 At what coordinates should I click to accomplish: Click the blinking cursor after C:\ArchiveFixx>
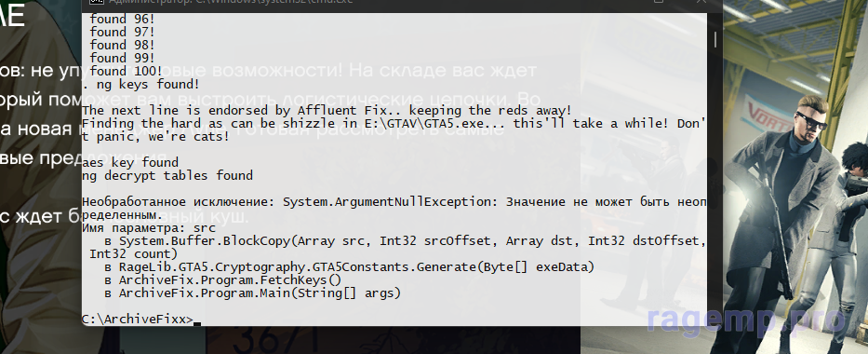196,323
